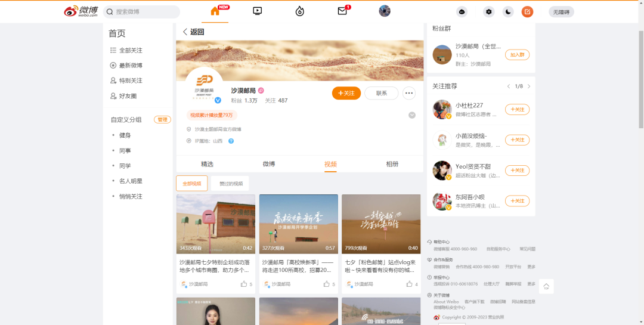Like the 七夕特别企划 video

coord(246,284)
